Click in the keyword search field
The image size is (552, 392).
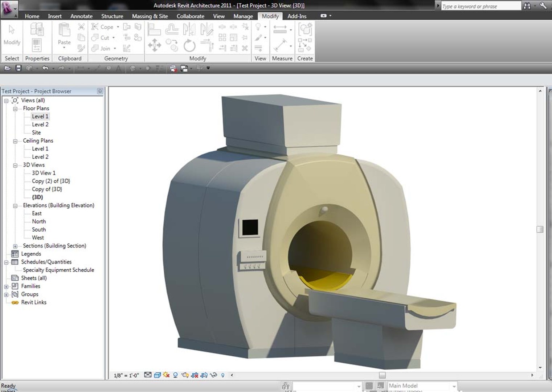pyautogui.click(x=481, y=6)
